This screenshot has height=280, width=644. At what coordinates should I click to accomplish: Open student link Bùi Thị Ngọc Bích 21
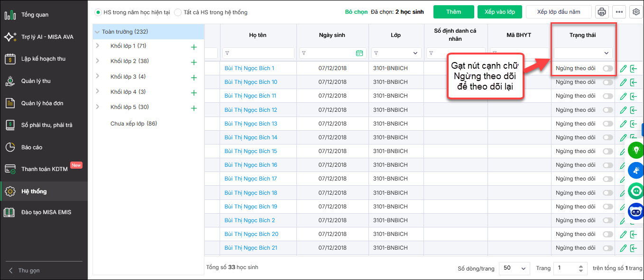point(251,248)
